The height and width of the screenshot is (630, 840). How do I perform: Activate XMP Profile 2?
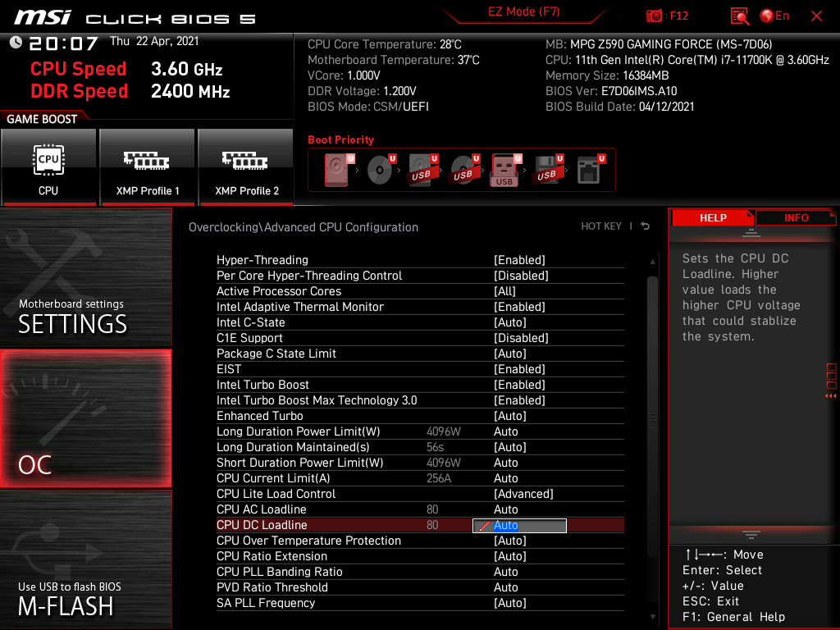[x=246, y=167]
